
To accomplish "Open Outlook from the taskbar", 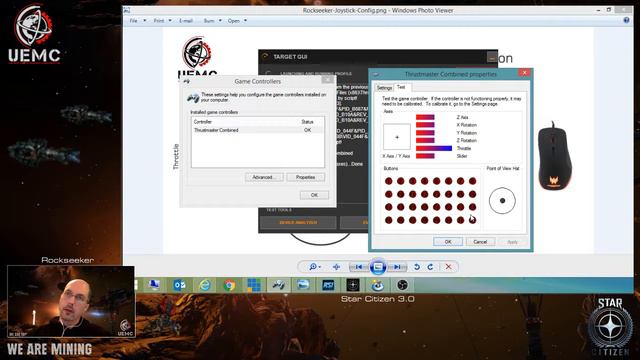I will tap(180, 285).
